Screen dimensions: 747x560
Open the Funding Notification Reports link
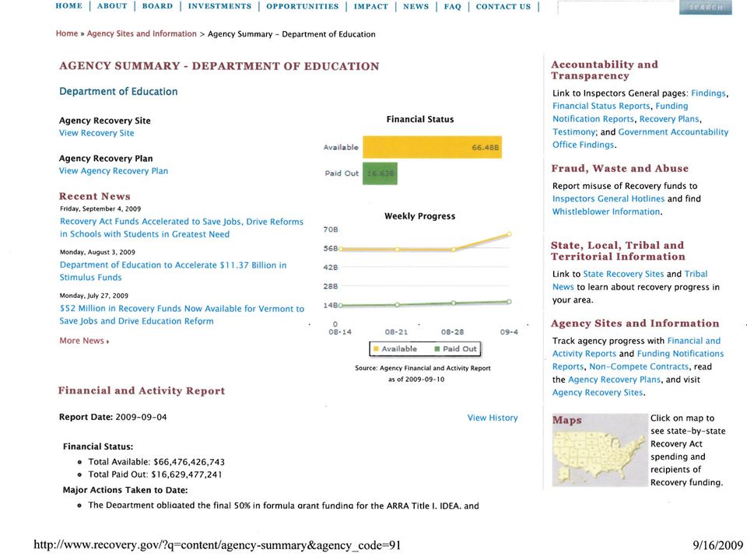(620, 112)
